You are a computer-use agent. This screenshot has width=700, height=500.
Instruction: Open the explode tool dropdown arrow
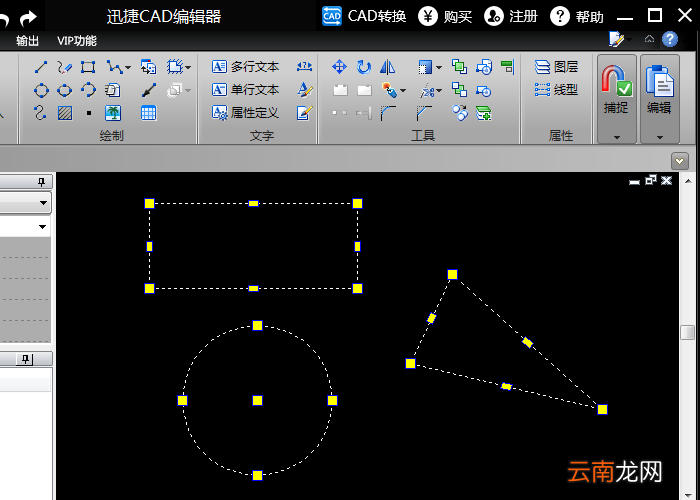[403, 91]
